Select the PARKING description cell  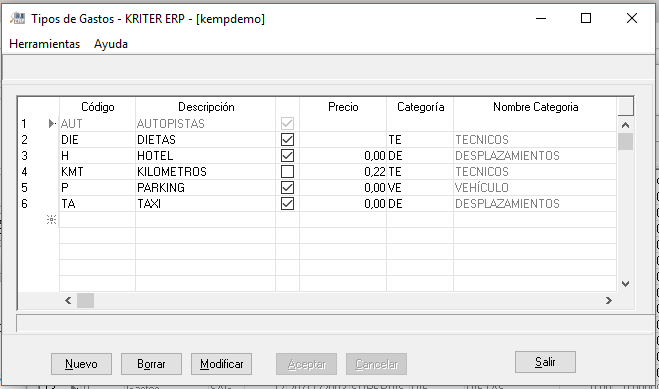click(206, 187)
